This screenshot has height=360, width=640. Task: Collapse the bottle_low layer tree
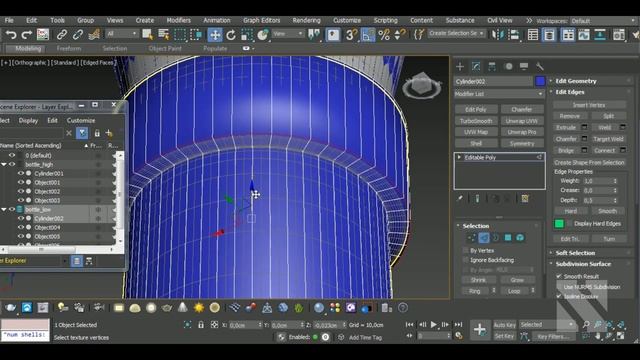(4, 209)
